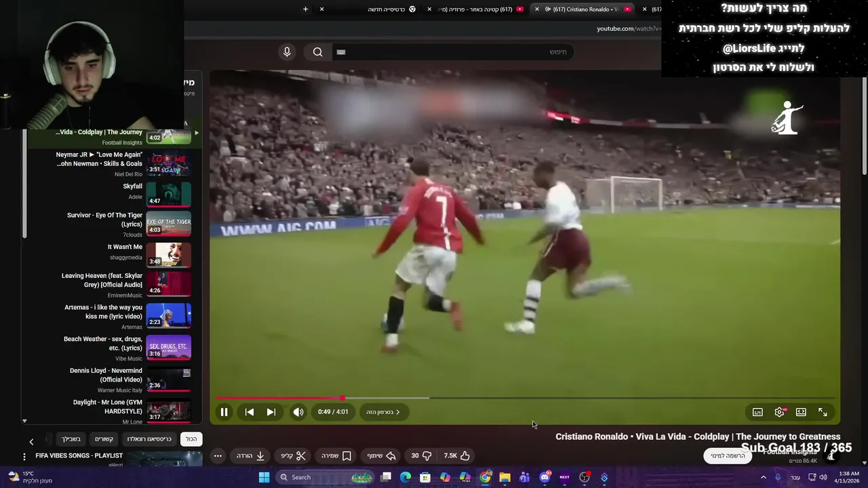Open options menu for FIFA VIBES SONGS playlist

coord(24,457)
